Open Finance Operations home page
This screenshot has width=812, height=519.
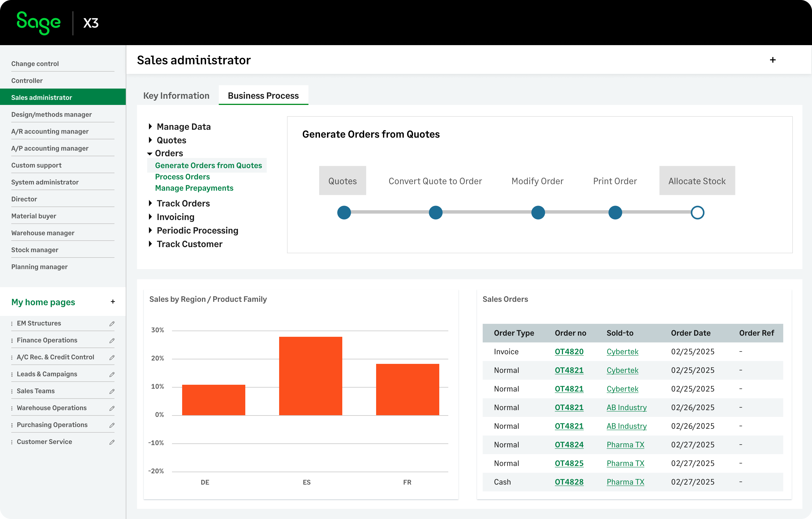coord(47,340)
